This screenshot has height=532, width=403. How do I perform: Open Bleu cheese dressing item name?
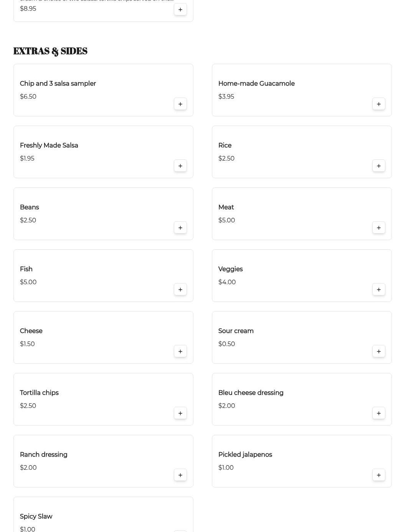pos(251,393)
